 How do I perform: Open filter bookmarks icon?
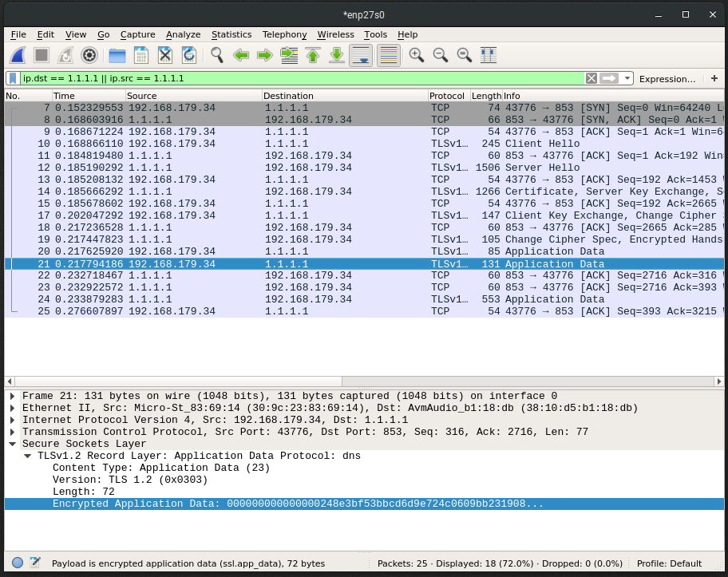click(x=13, y=78)
